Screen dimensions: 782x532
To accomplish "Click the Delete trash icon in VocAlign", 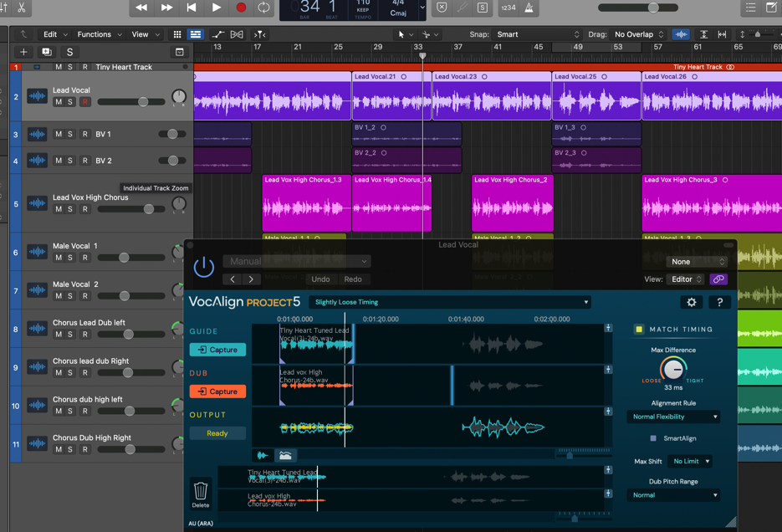I will [201, 491].
